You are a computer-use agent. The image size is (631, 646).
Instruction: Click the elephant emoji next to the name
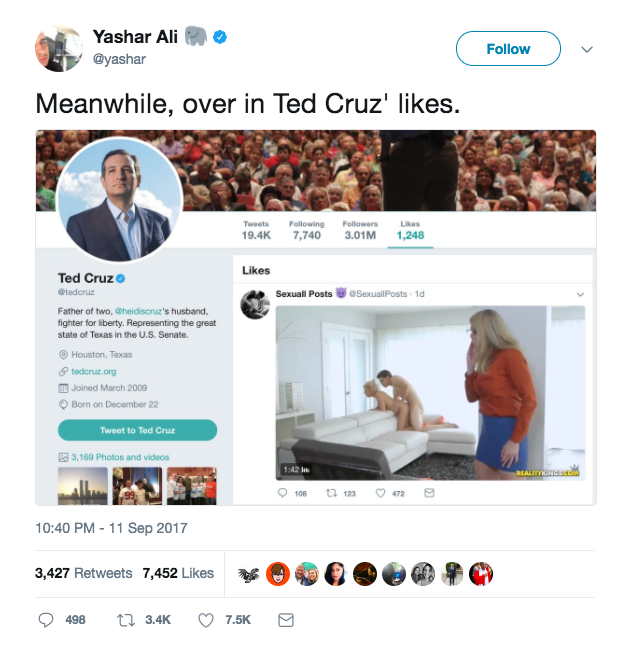pos(195,37)
